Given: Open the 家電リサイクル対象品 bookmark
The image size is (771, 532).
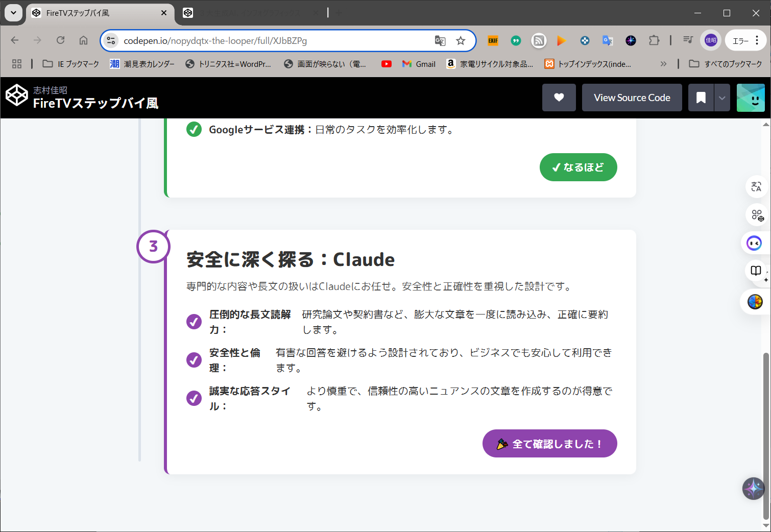Looking at the screenshot, I should (x=490, y=64).
